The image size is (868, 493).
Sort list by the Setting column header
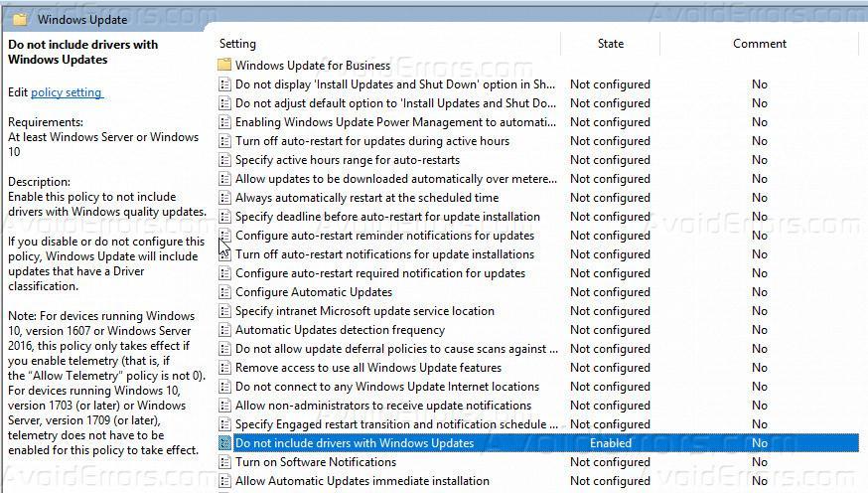(x=238, y=44)
